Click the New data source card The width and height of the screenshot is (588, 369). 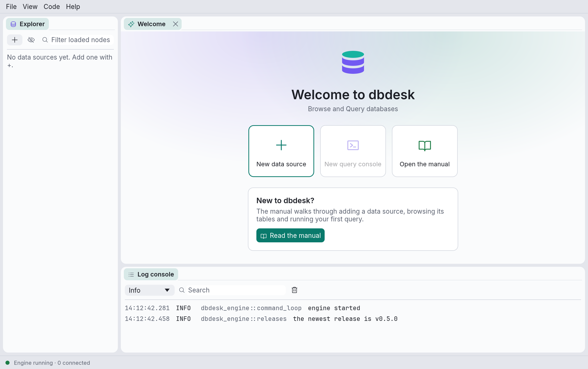pos(281,151)
